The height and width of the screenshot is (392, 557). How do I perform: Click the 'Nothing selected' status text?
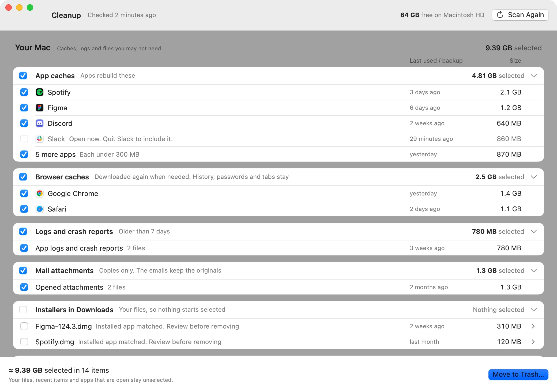tap(498, 310)
